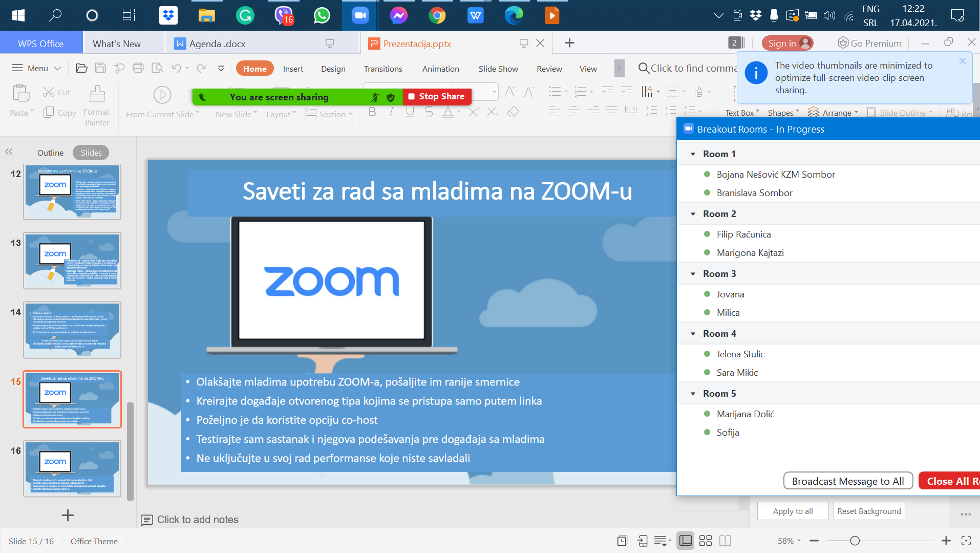Screen dimensions: 980x558
Task: Open Viber from the taskbar
Action: pos(283,15)
